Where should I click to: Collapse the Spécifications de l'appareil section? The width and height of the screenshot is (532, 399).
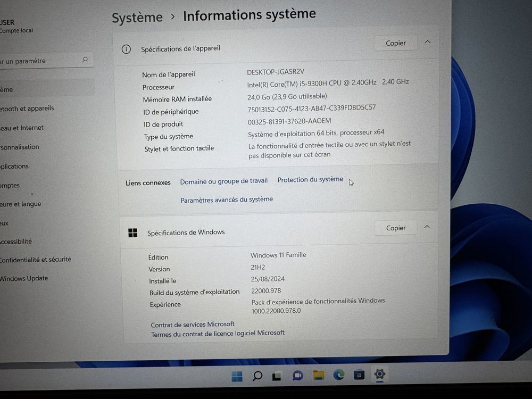click(427, 41)
